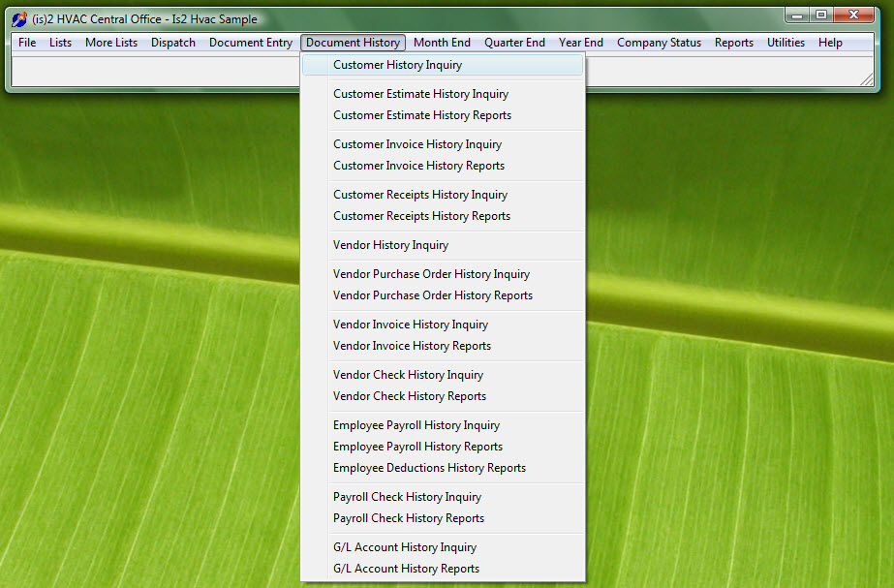Choose Vendor Invoice History Inquiry
Viewport: 894px width, 588px height.
coord(443,325)
